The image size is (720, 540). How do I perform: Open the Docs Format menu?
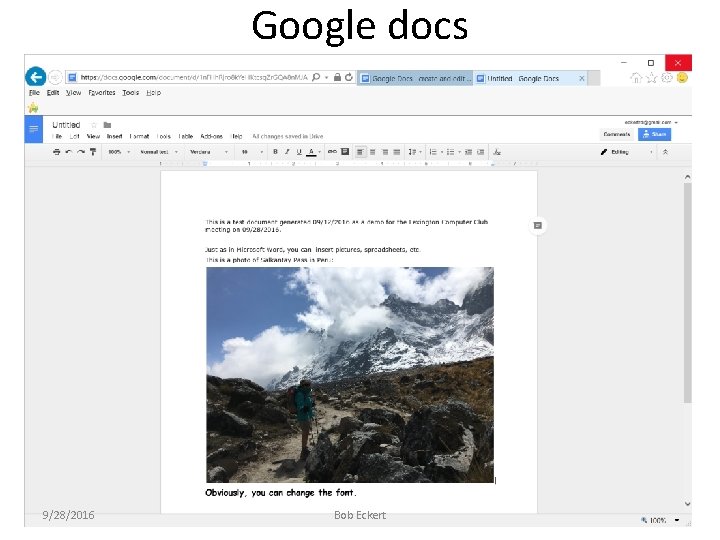tap(139, 136)
